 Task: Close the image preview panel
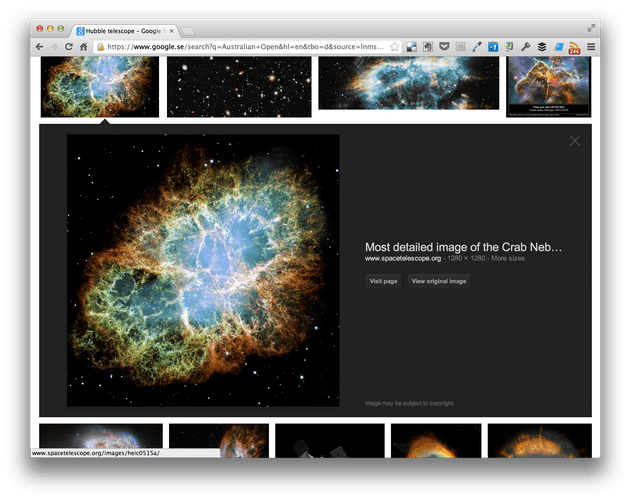pyautogui.click(x=574, y=141)
